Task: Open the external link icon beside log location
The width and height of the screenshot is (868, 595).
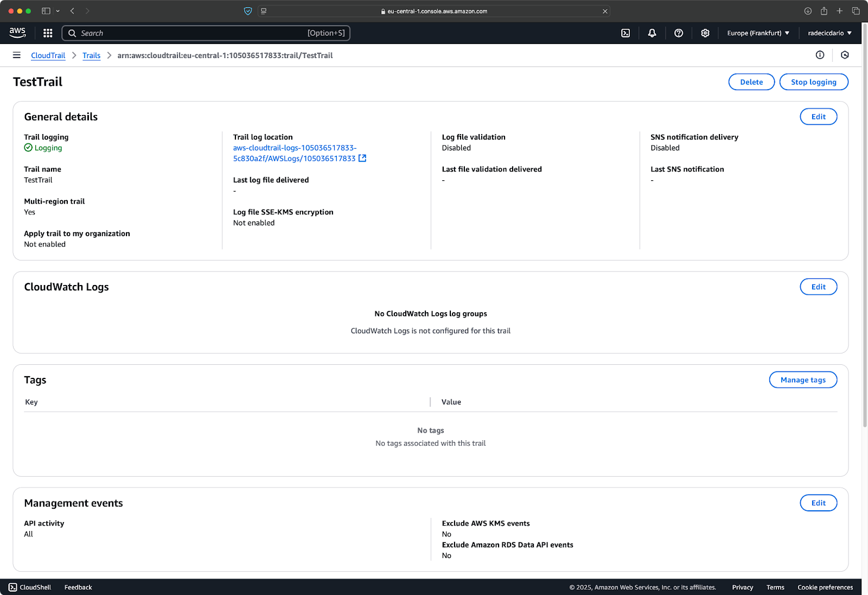Action: (x=362, y=158)
